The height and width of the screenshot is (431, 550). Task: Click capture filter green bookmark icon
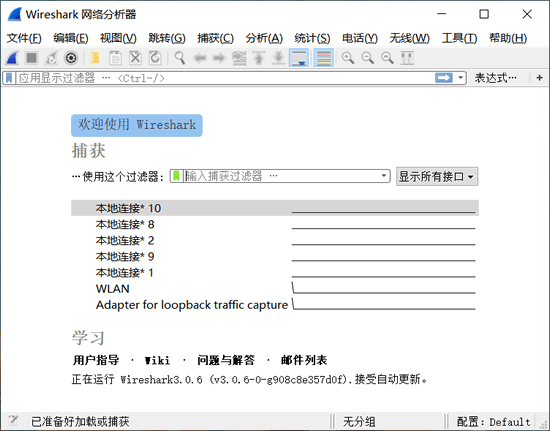[176, 176]
